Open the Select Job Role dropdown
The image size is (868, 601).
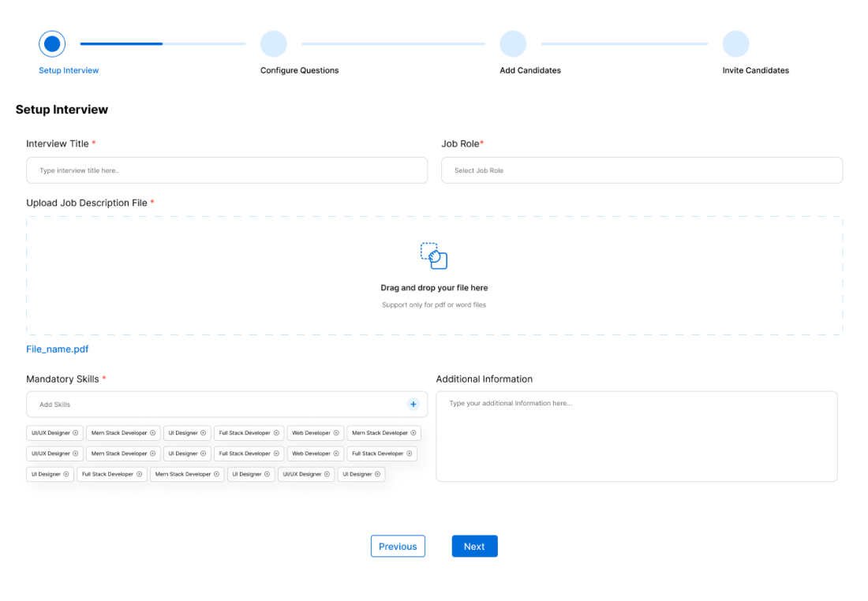click(642, 170)
